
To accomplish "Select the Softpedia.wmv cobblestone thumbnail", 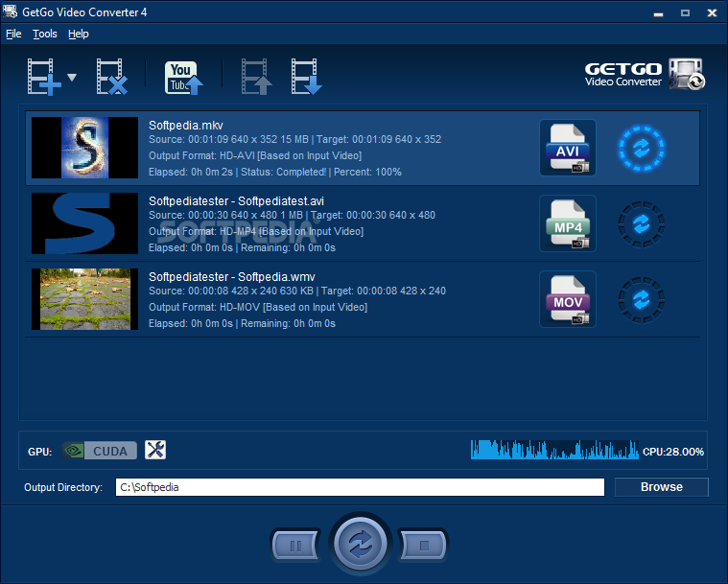I will tap(84, 299).
